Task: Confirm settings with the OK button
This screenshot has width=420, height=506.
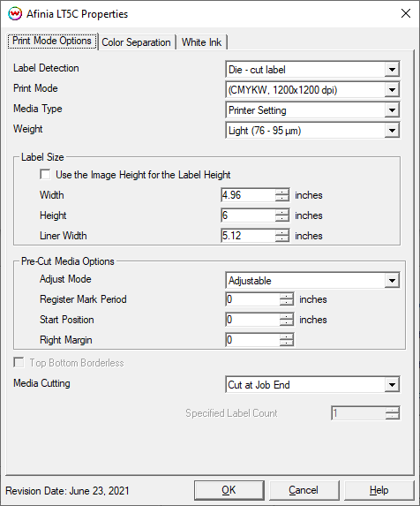Action: tap(229, 490)
